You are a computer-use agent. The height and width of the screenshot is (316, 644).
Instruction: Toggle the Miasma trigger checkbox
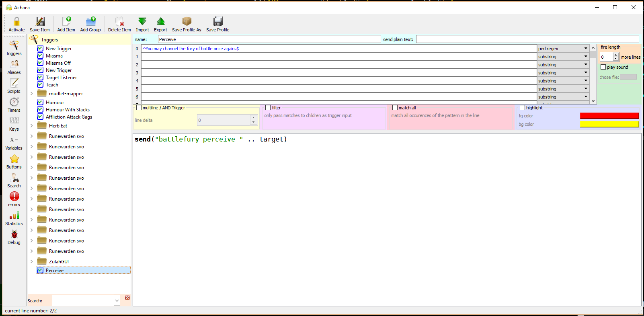pos(40,55)
